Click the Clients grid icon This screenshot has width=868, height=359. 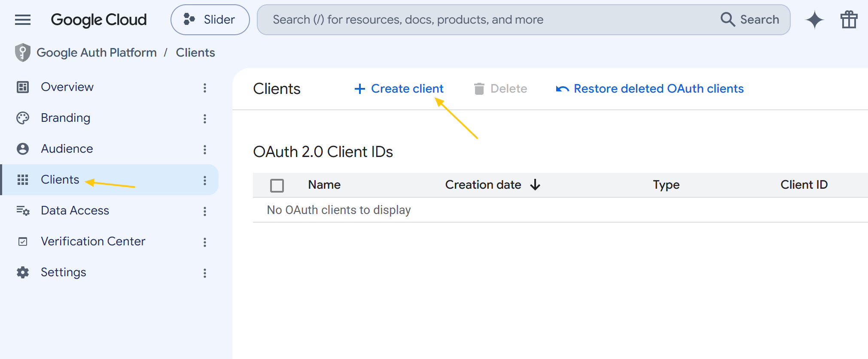coord(23,180)
